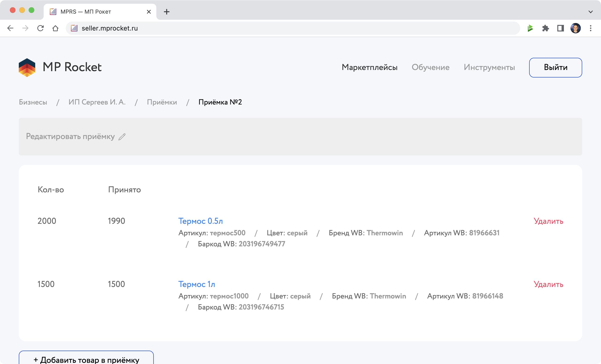Click the browser home icon
Image resolution: width=601 pixels, height=364 pixels.
pyautogui.click(x=55, y=28)
